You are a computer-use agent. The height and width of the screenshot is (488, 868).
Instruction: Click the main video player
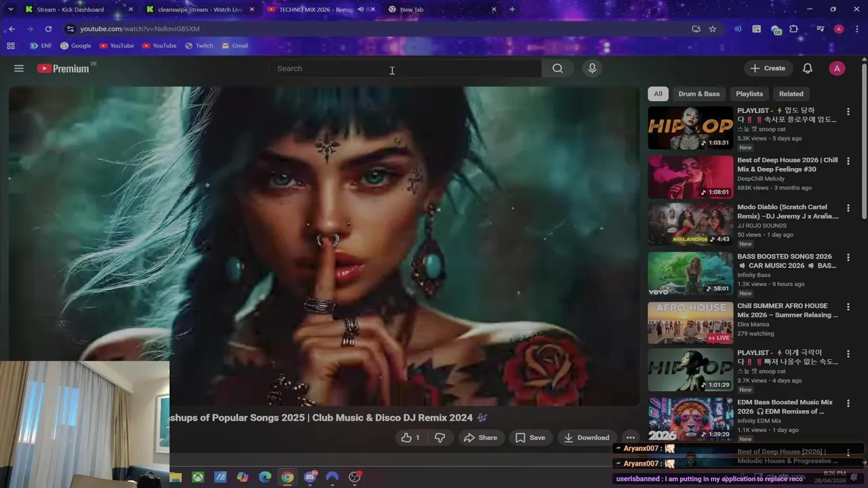point(324,246)
